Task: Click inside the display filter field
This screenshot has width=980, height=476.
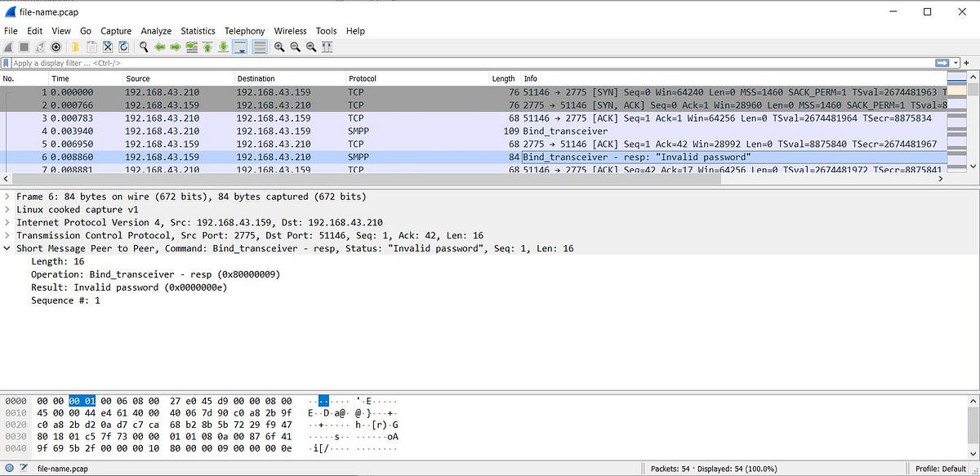Action: coord(327,63)
